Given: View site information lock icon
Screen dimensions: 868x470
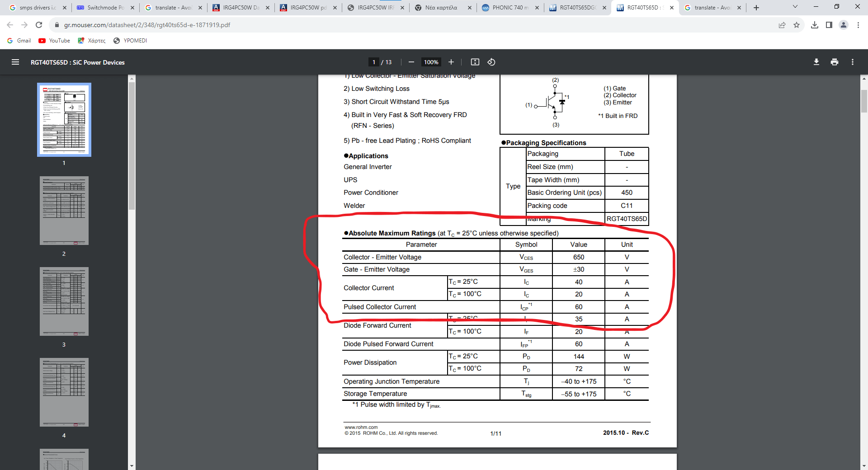Looking at the screenshot, I should (x=57, y=25).
